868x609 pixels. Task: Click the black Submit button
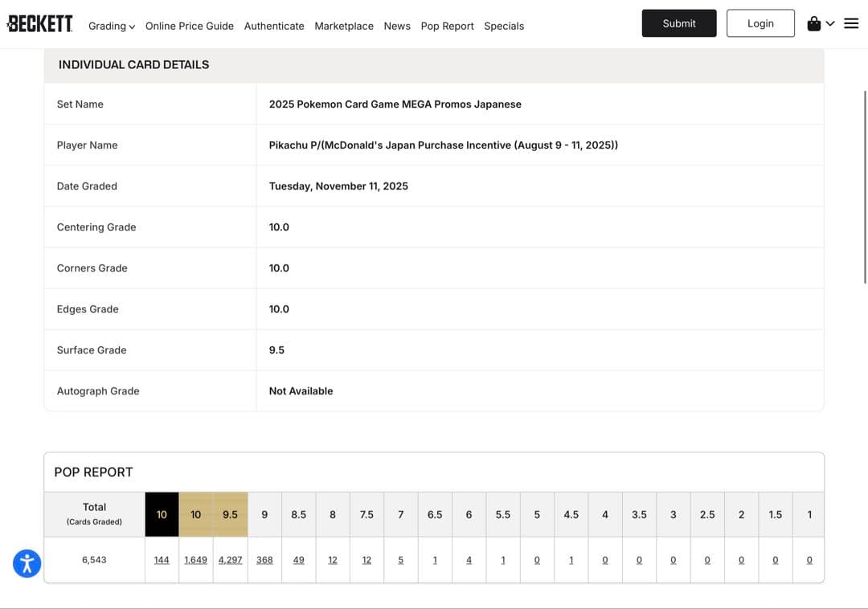click(x=679, y=23)
